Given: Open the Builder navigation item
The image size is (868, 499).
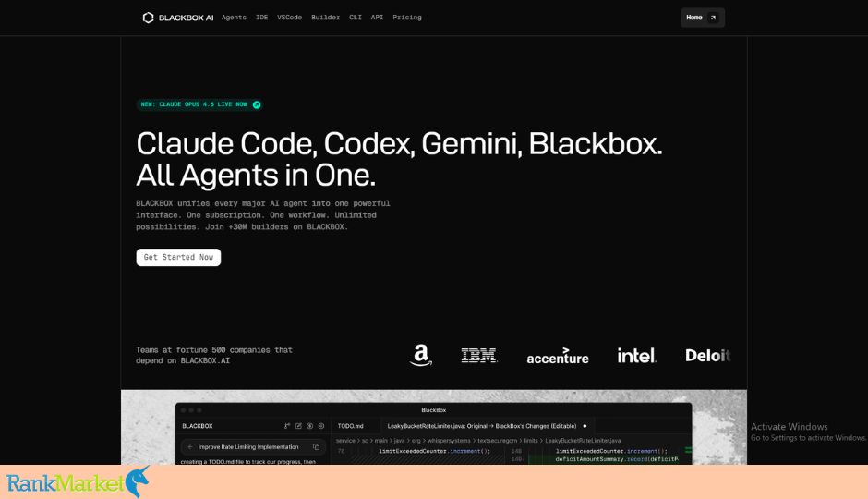Looking at the screenshot, I should click(325, 18).
